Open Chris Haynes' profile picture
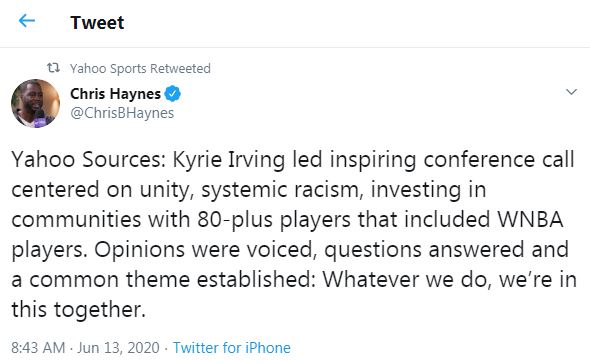The width and height of the screenshot is (590, 363). coord(35,103)
